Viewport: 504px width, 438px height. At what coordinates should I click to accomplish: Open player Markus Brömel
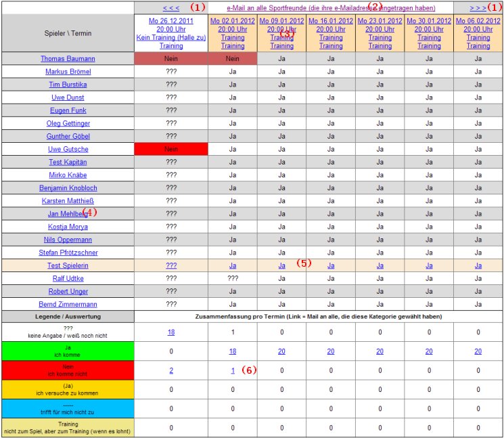68,71
